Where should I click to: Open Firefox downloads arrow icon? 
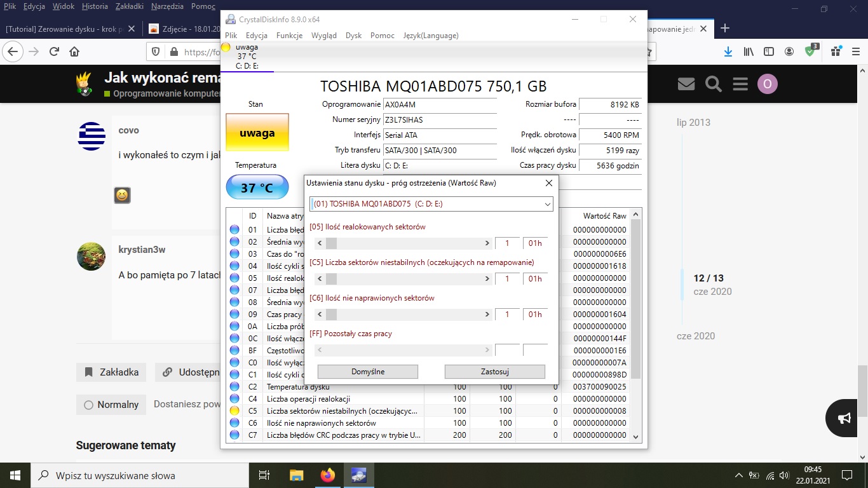point(728,51)
